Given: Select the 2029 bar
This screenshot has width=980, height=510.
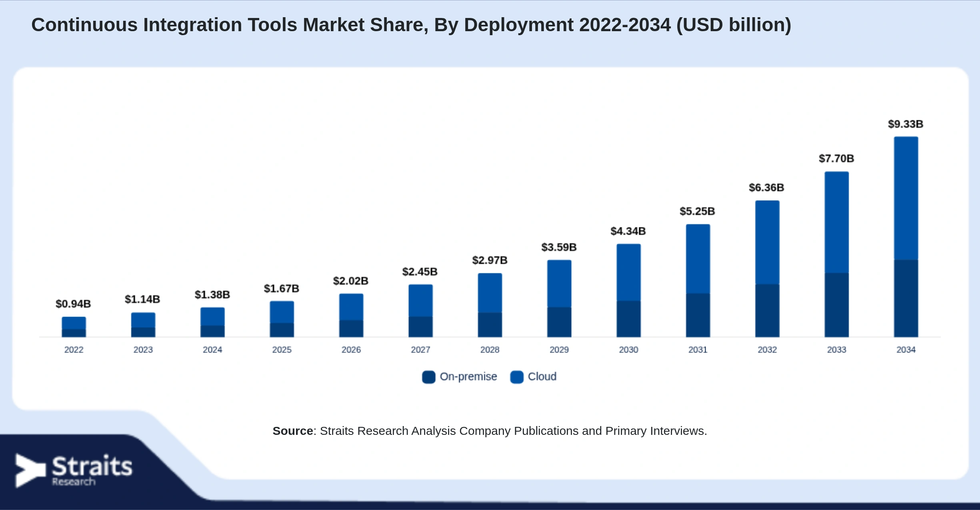Looking at the screenshot, I should (x=559, y=299).
